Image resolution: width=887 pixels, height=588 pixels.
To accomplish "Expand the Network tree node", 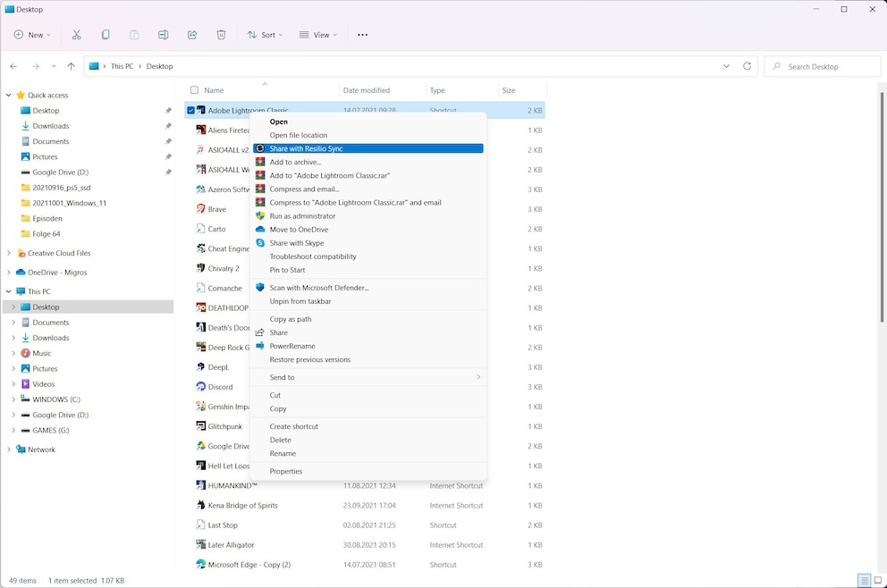I will click(8, 449).
